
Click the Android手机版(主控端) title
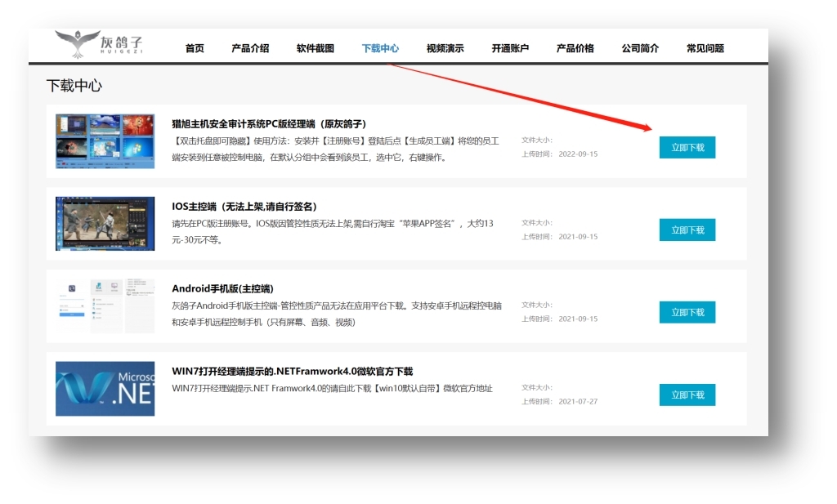point(222,288)
